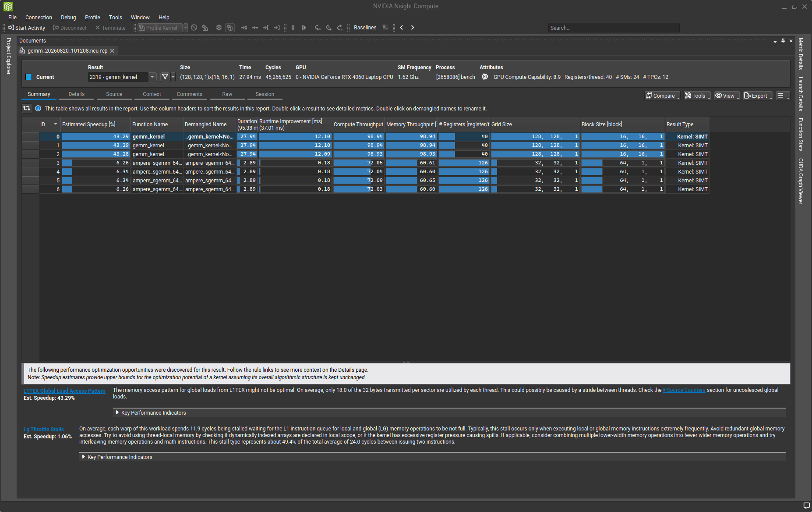812x512 pixels.
Task: Click the Step Over icon
Action: click(329, 28)
